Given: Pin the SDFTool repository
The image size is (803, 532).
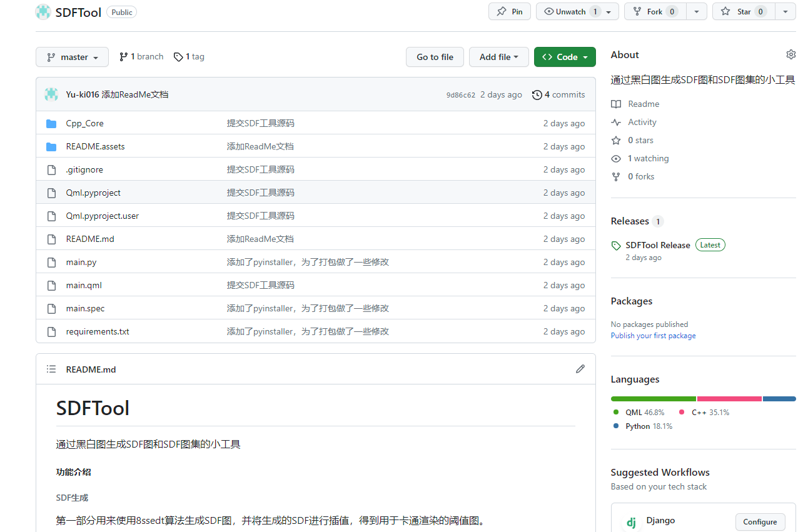Looking at the screenshot, I should (509, 11).
